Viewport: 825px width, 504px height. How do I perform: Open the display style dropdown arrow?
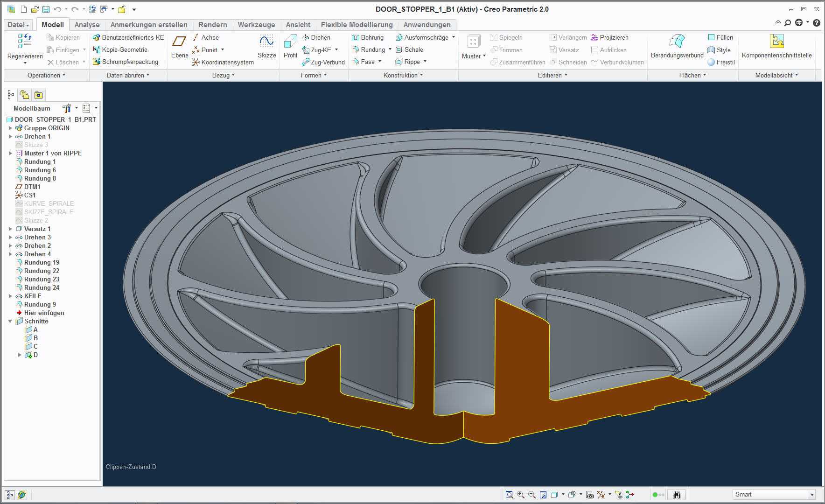point(563,495)
